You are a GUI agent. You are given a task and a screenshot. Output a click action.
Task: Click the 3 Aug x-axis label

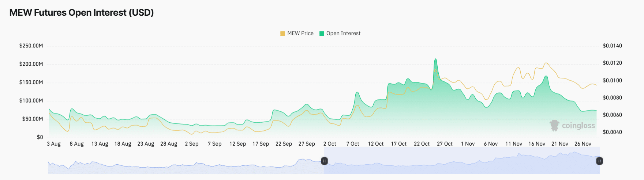pyautogui.click(x=54, y=144)
